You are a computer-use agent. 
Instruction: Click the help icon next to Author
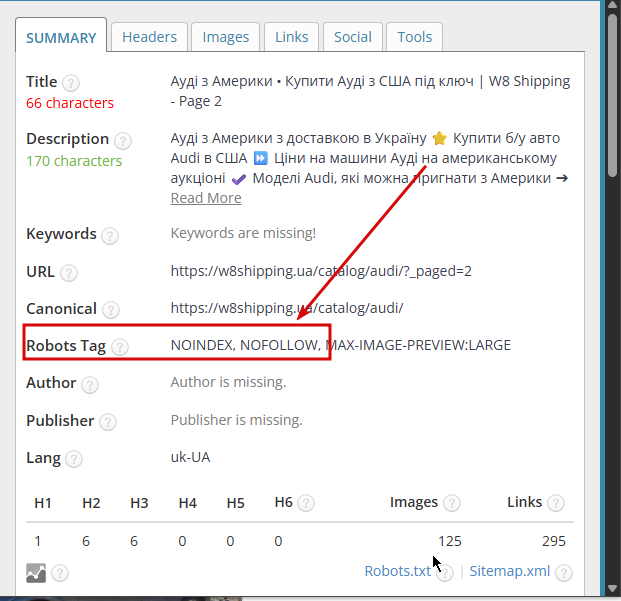pos(90,384)
